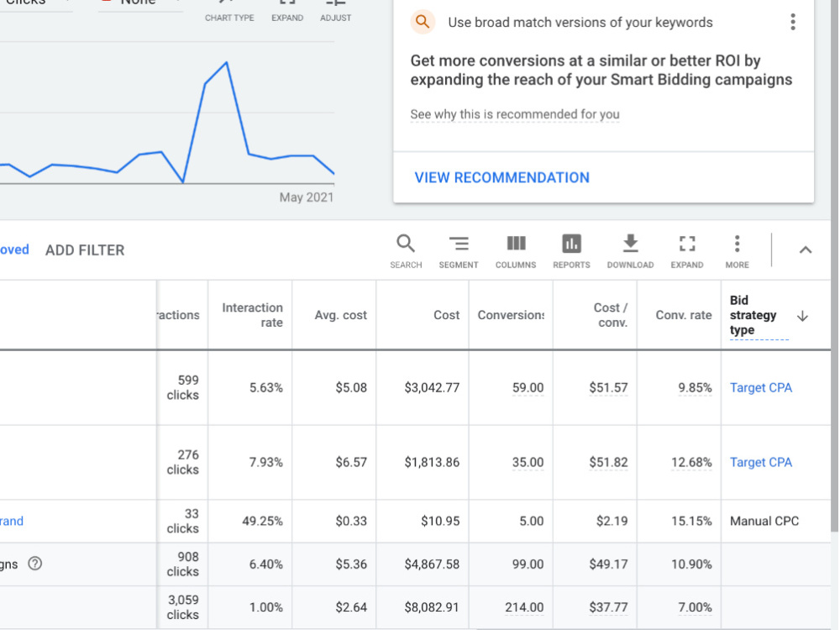The image size is (840, 630).
Task: Click ADD FILTER
Action: 85,250
